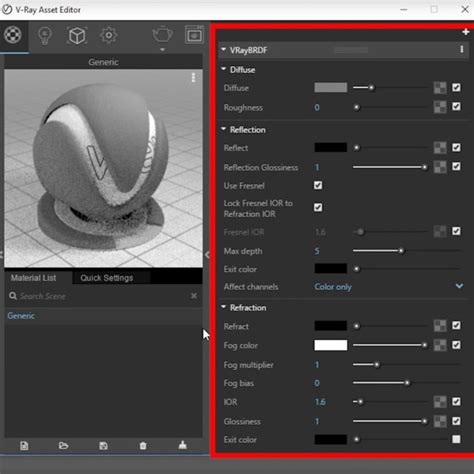This screenshot has height=474, width=474.
Task: Collapse the Refraction section
Action: [x=223, y=307]
